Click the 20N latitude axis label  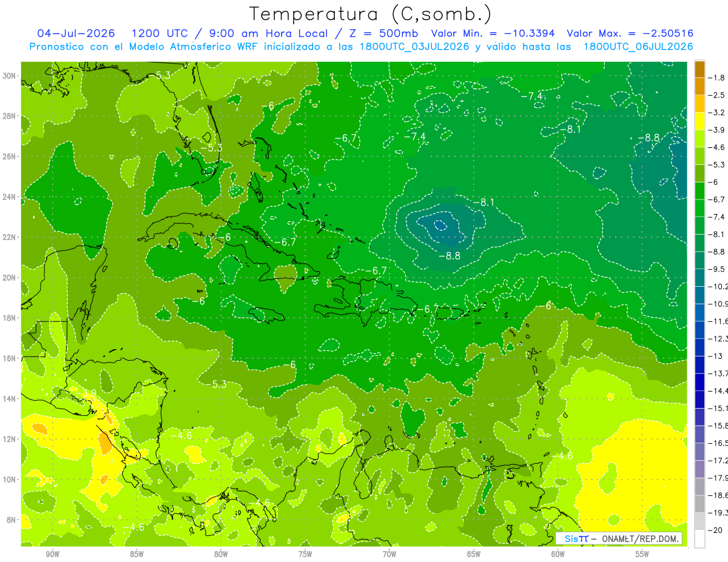click(10, 278)
